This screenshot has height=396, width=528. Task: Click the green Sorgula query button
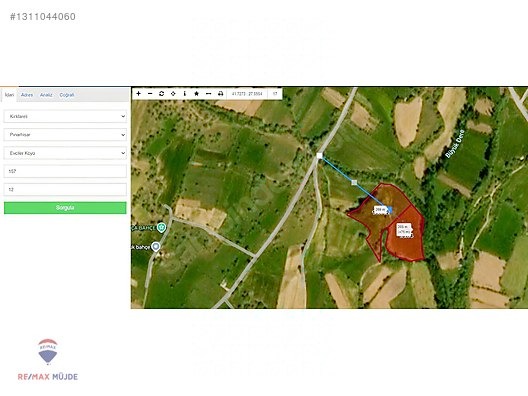point(65,208)
